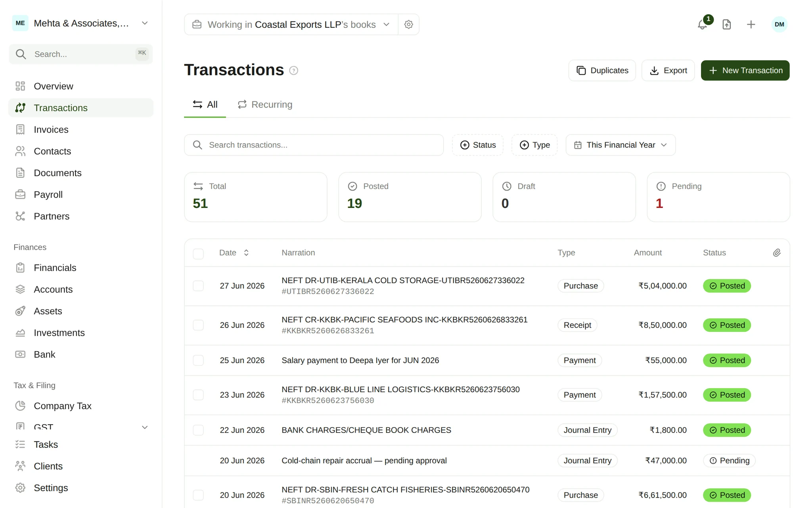Check the Fresh Catch Fisheries row

[198, 495]
